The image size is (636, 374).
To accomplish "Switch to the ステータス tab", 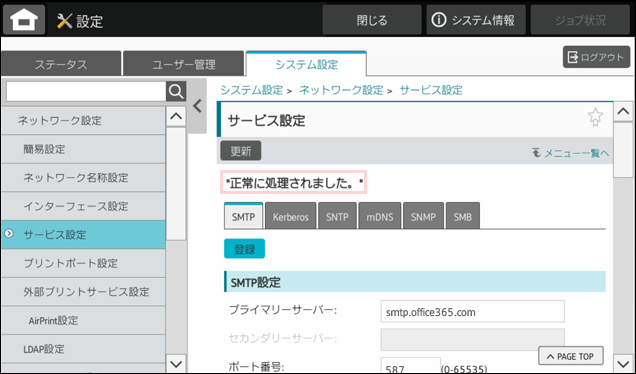I will coord(61,64).
